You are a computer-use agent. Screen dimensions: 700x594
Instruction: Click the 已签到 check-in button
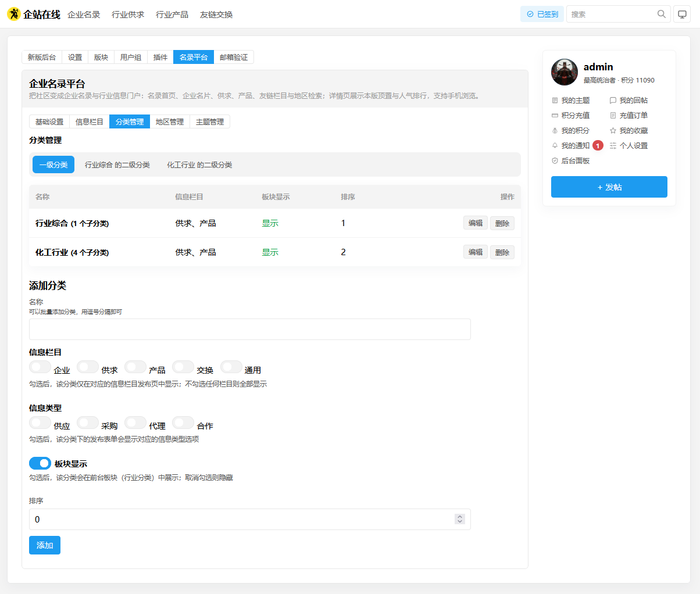(x=542, y=14)
